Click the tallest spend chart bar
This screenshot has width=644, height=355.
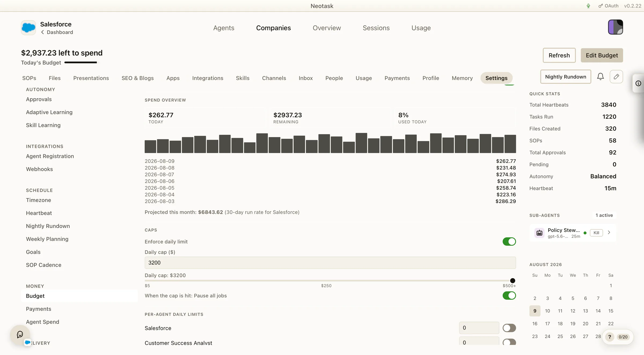(x=361, y=143)
